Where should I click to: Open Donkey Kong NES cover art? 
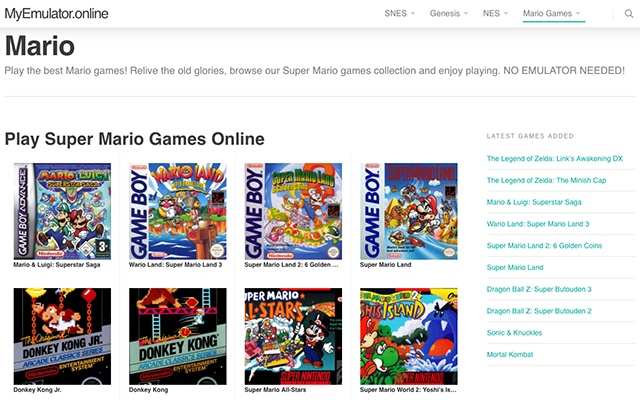coord(178,336)
